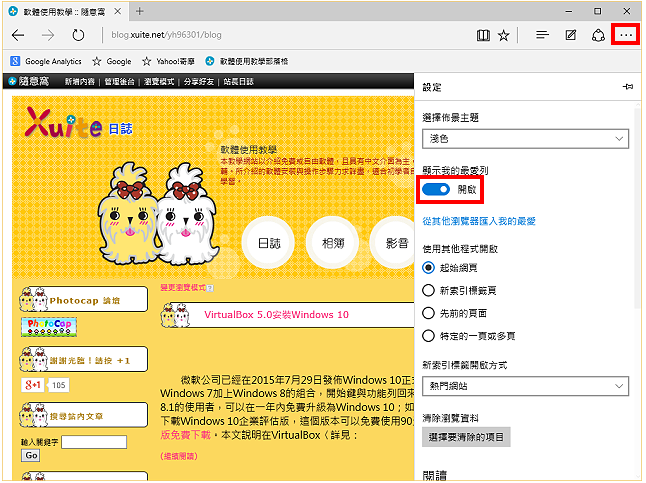Select 新索引標籤頁 radio option
Screen dimensions: 646x483
pyautogui.click(x=428, y=291)
